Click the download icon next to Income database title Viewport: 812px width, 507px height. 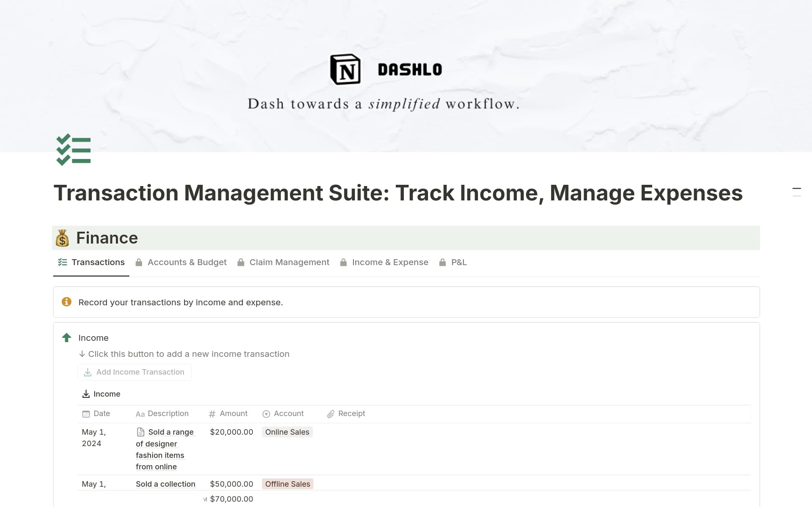pos(86,394)
